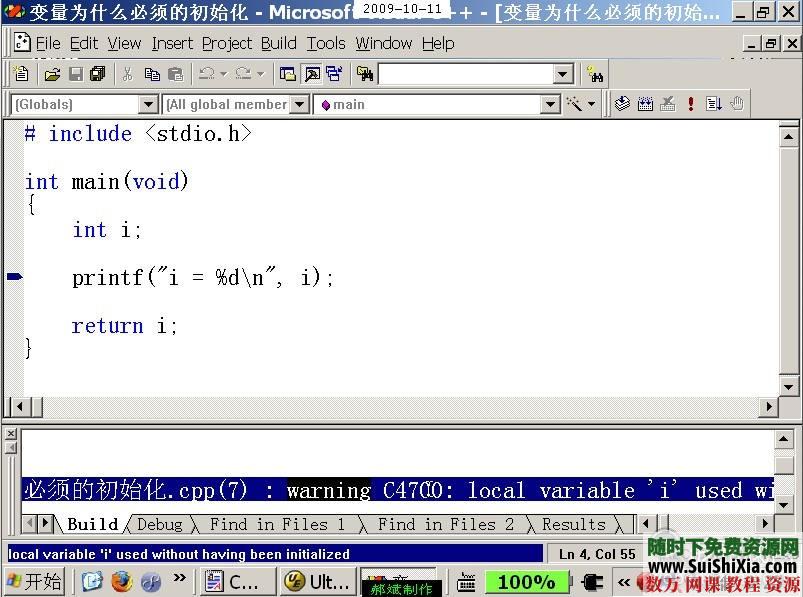
Task: Open the Build menu
Action: (x=278, y=43)
